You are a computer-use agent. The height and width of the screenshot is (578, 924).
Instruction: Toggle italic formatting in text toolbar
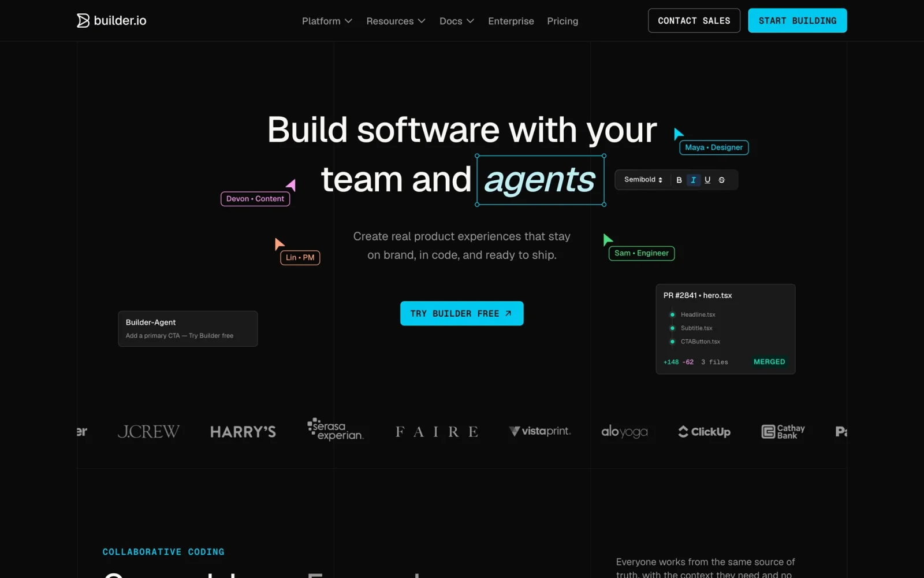pos(693,180)
